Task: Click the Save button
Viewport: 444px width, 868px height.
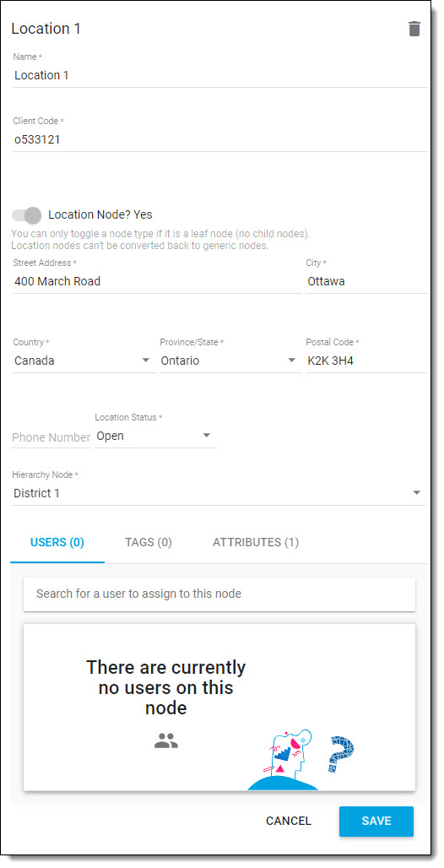Action: [x=376, y=821]
